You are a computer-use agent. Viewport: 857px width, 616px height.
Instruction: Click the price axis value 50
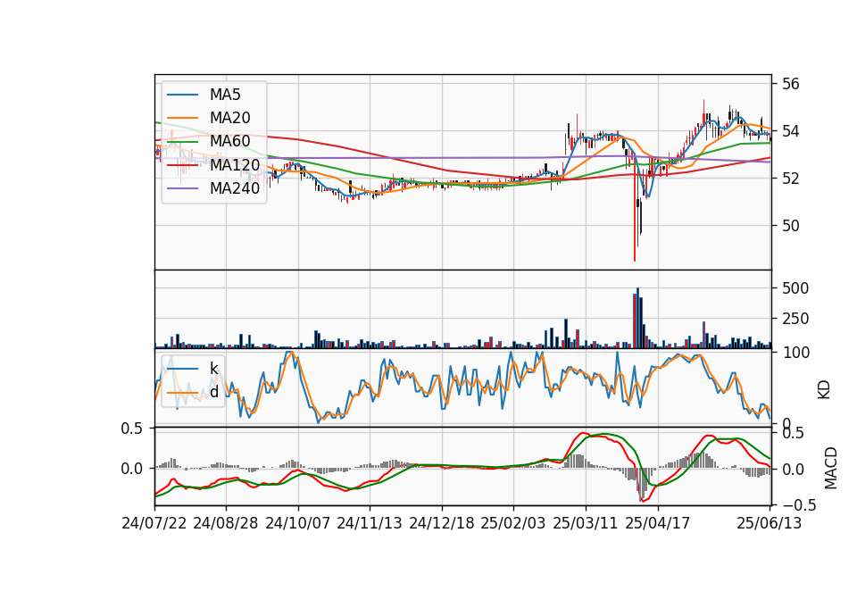click(x=790, y=226)
